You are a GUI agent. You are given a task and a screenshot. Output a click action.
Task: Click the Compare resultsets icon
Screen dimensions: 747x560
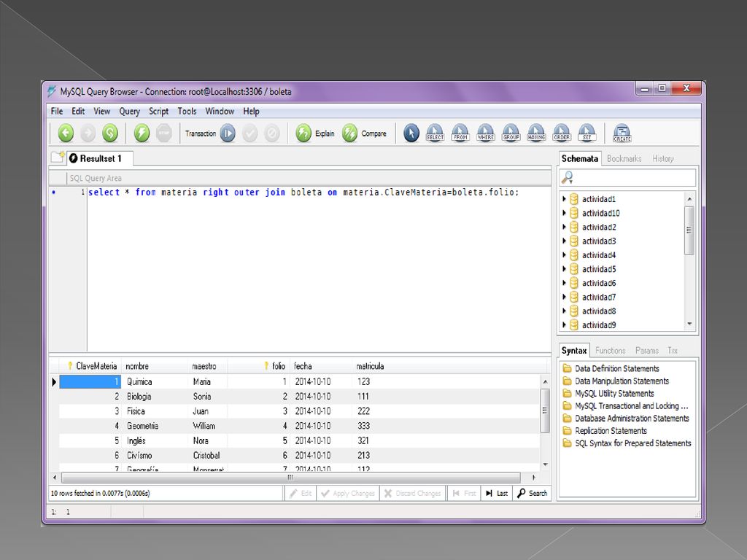(349, 133)
